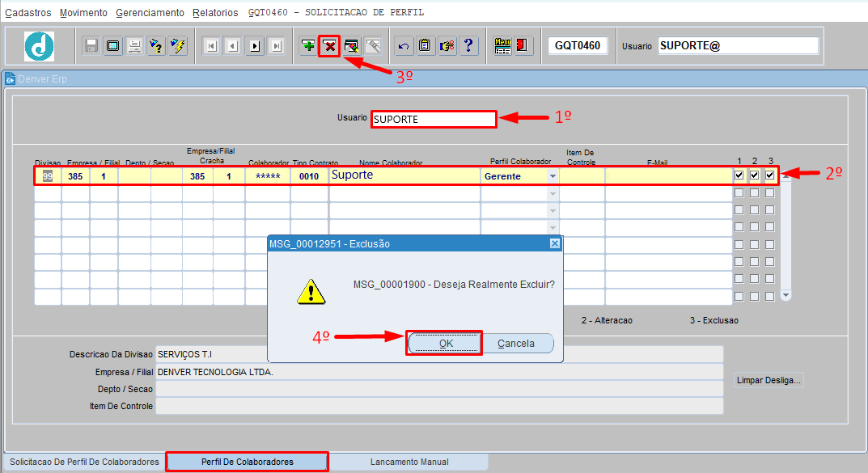This screenshot has height=473, width=868.
Task: Check column 1 box in second grid row
Action: pos(739,193)
